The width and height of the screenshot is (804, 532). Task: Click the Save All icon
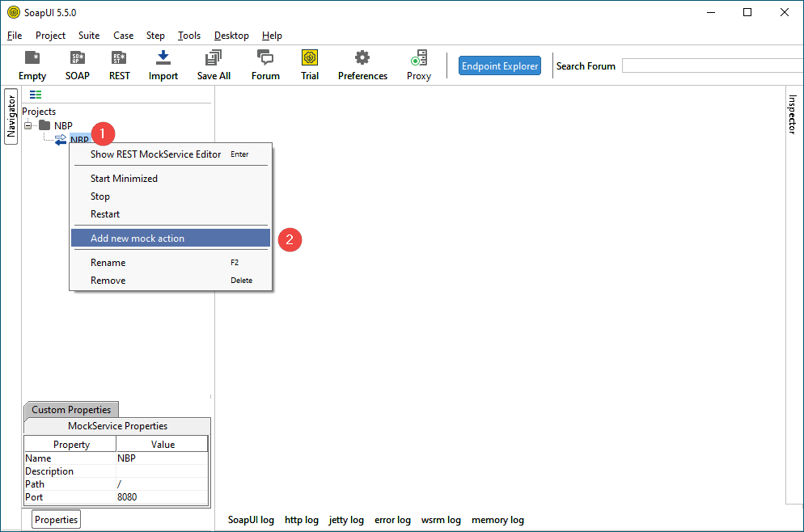pos(214,58)
